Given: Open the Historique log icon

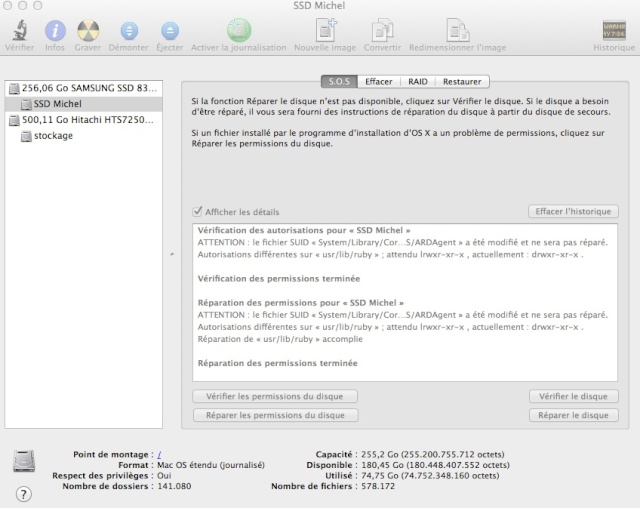Looking at the screenshot, I should click(614, 31).
